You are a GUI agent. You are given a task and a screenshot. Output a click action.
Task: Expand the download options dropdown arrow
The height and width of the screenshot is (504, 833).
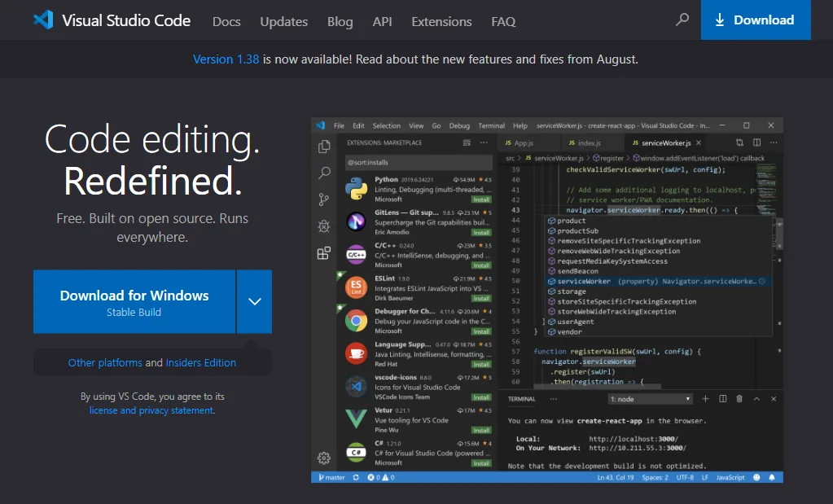[x=255, y=301]
